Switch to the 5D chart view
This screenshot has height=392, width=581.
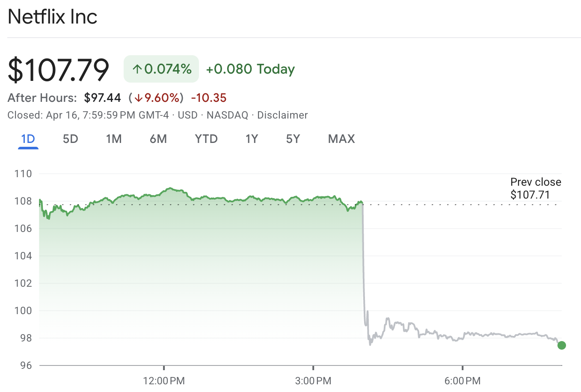tap(70, 139)
